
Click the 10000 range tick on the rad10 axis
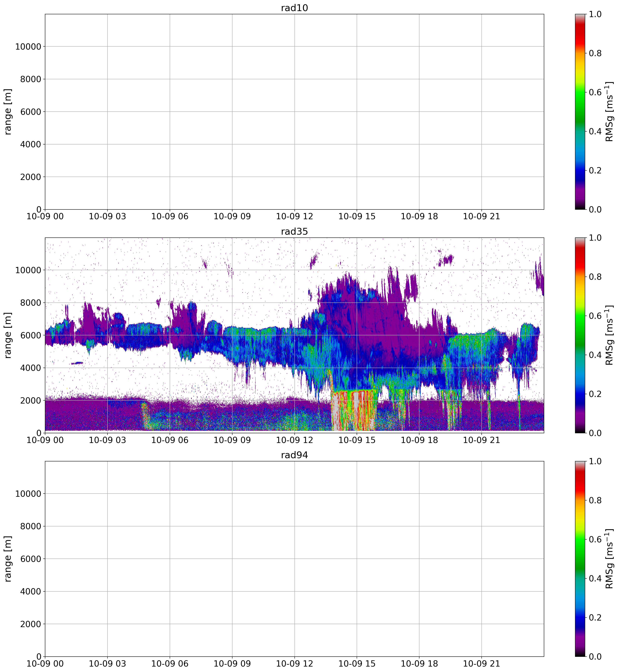28,47
